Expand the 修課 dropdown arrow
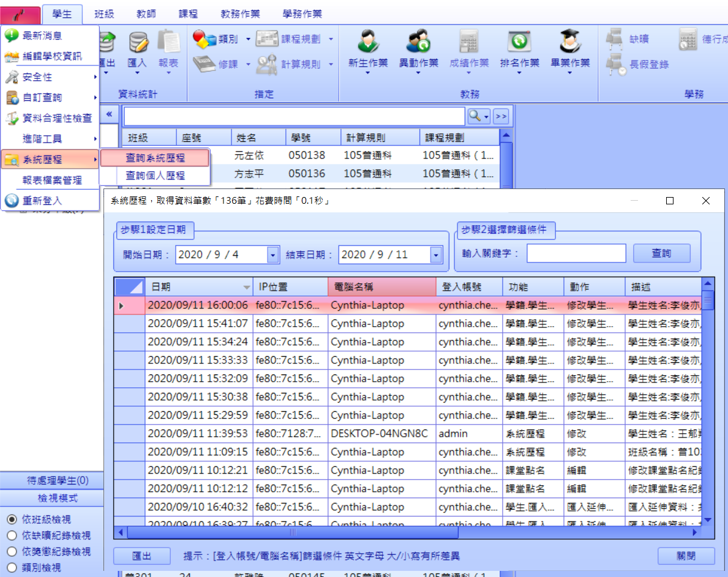Screen dimensions: 728x577 (x=248, y=64)
